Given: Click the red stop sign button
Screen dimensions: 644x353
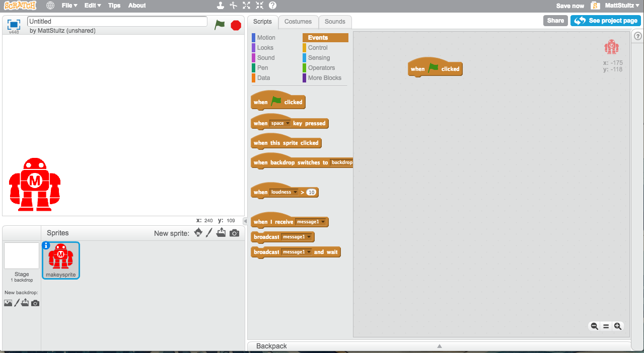Looking at the screenshot, I should pyautogui.click(x=236, y=25).
